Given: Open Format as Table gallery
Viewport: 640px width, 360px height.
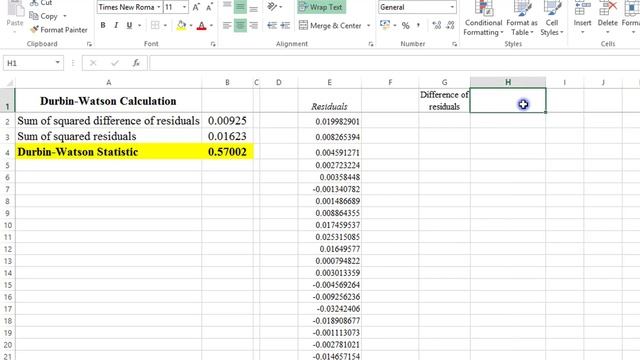Looking at the screenshot, I should 522,18.
